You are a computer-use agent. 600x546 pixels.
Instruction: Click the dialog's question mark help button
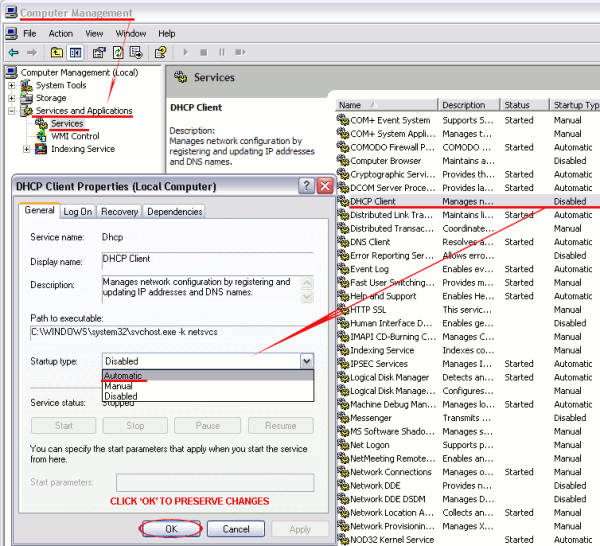pos(306,186)
